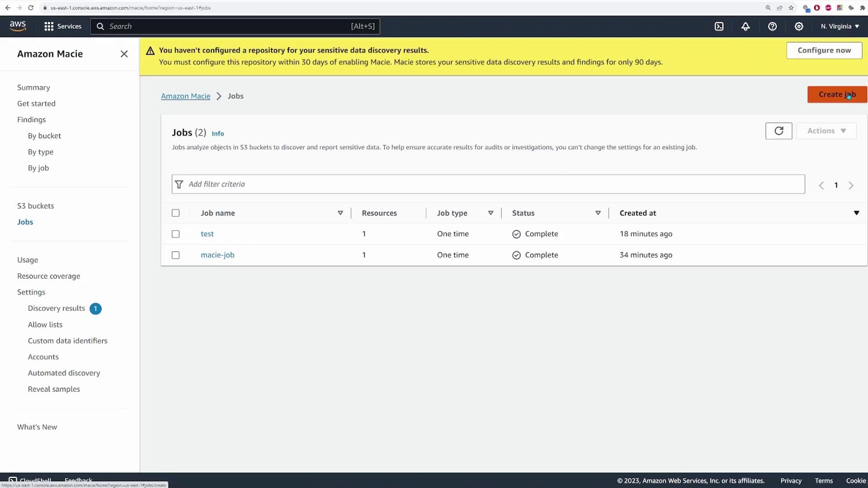Image resolution: width=868 pixels, height=488 pixels.
Task: Open the N. Virginia region dropdown
Action: click(x=840, y=26)
